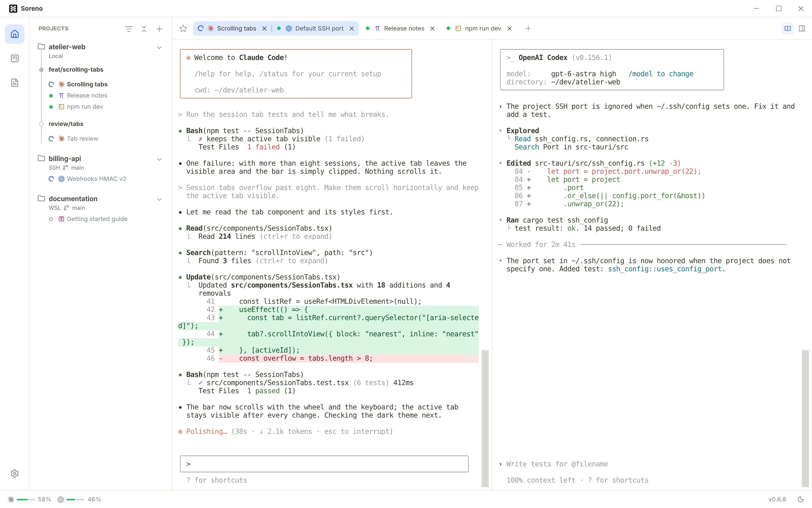Collapse the documentation project
Viewport: 812px width, 508px height.
pyautogui.click(x=159, y=200)
